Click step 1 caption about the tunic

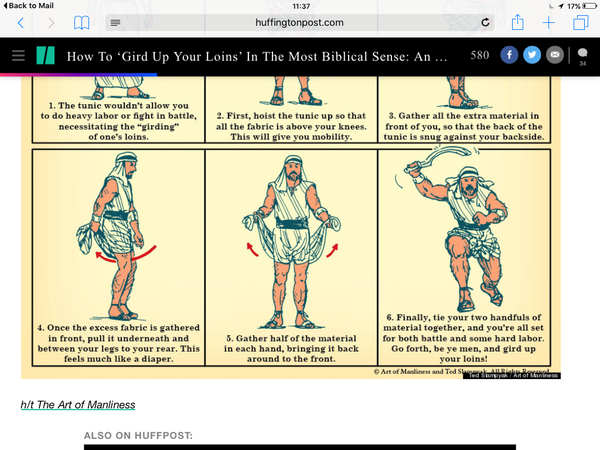[x=118, y=121]
